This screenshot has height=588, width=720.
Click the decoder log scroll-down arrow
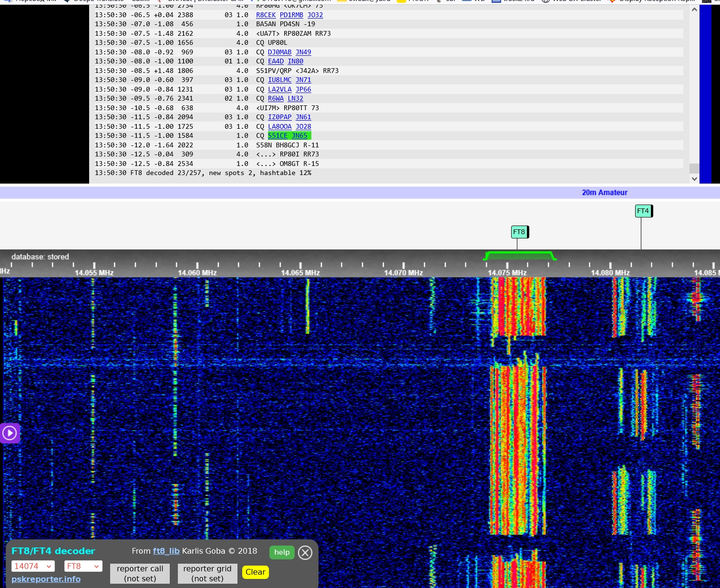tap(694, 179)
